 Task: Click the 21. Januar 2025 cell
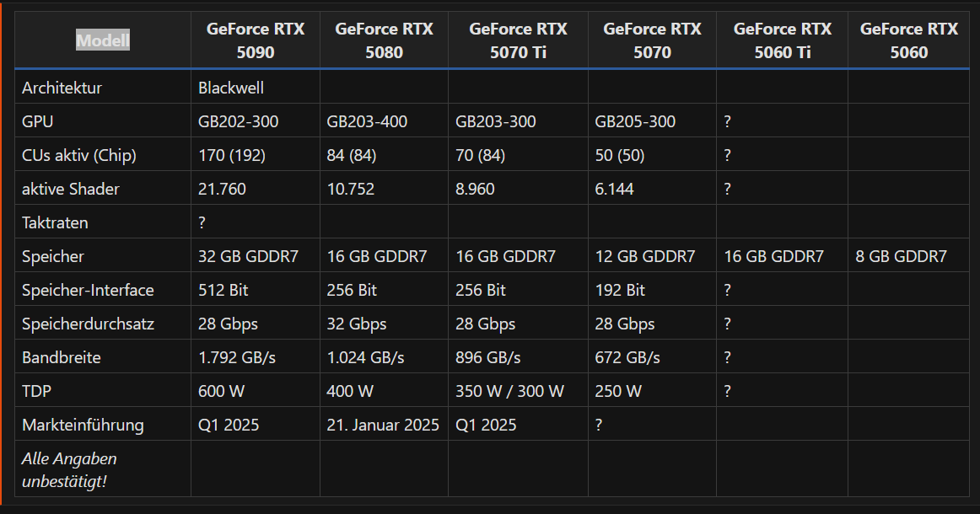(383, 426)
